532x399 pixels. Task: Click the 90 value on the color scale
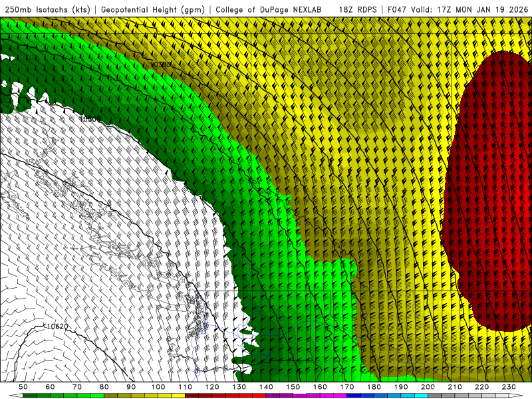tap(131, 387)
